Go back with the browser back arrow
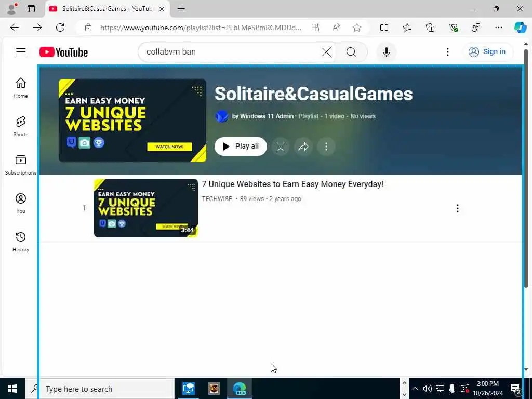Viewport: 532px width, 399px height. (14, 28)
